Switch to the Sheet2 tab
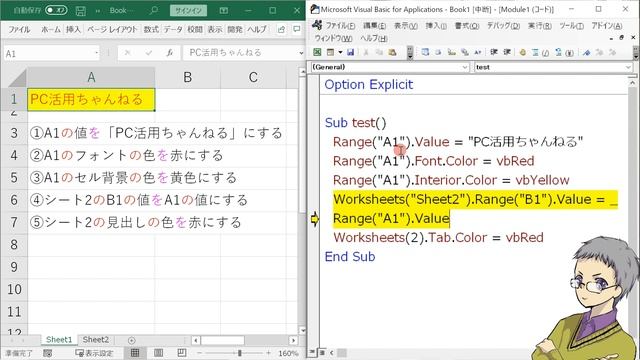Image resolution: width=640 pixels, height=360 pixels. (x=96, y=340)
